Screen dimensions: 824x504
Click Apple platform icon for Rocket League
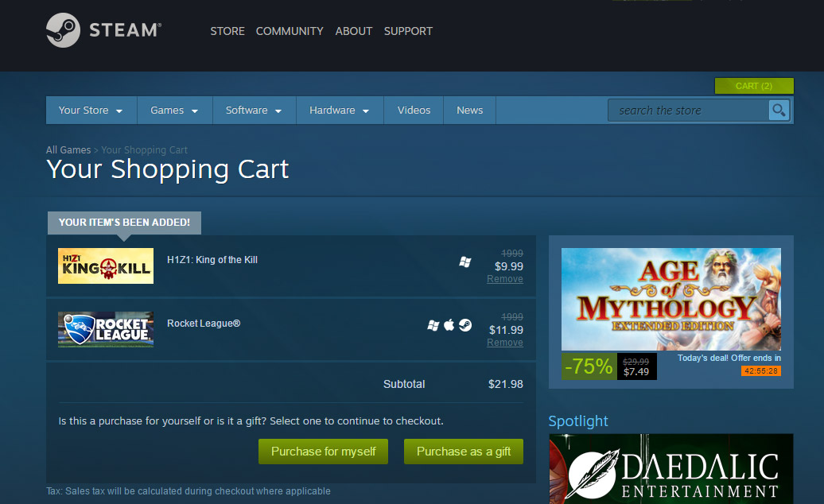click(449, 325)
